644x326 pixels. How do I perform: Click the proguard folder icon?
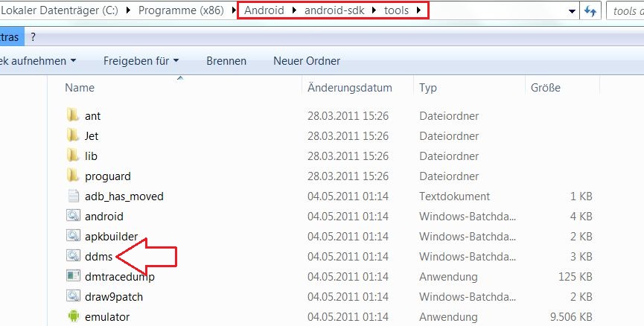click(x=73, y=176)
